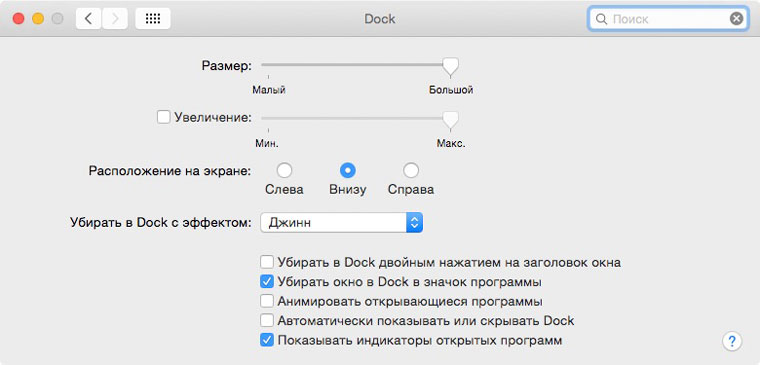Select the Слева position radio button
The width and height of the screenshot is (760, 365).
[x=284, y=170]
